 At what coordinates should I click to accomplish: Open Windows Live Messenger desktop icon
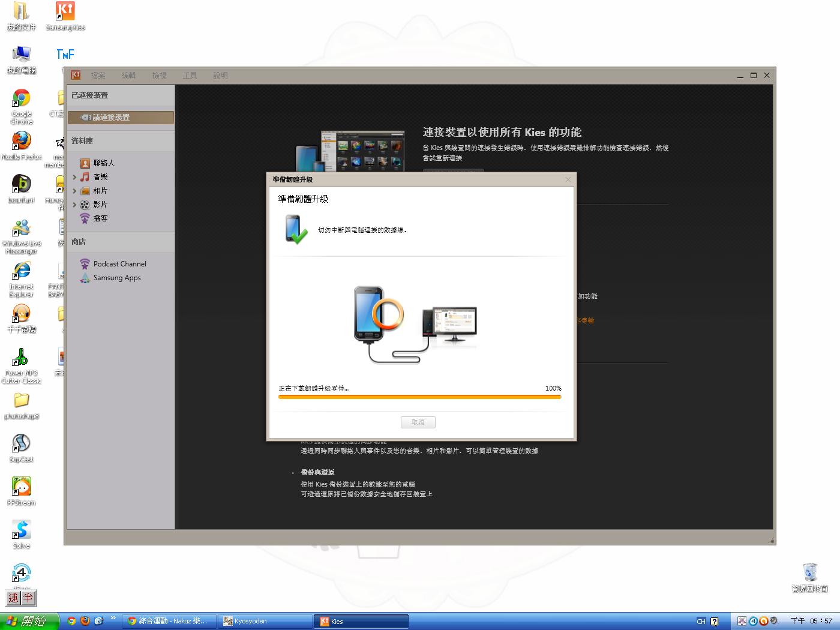tap(22, 236)
